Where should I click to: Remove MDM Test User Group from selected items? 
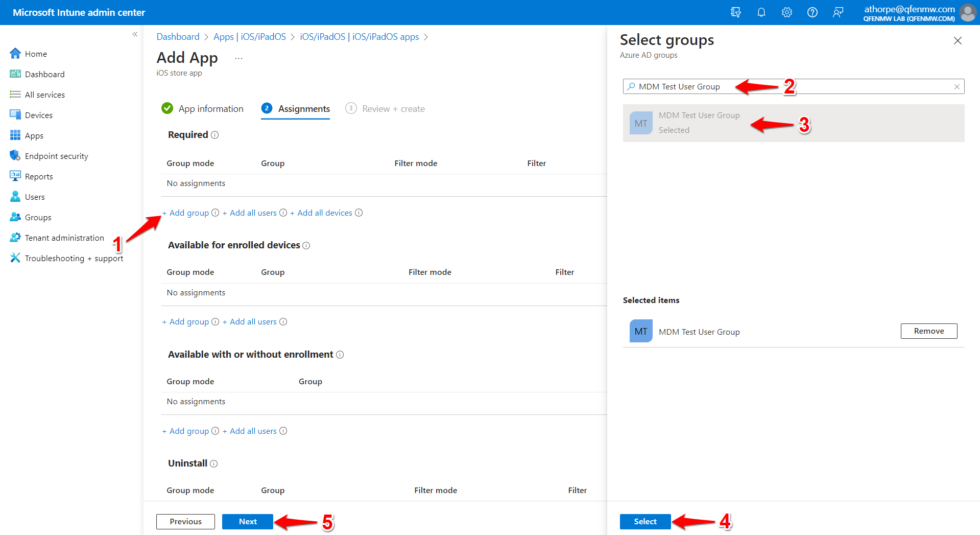pyautogui.click(x=928, y=331)
